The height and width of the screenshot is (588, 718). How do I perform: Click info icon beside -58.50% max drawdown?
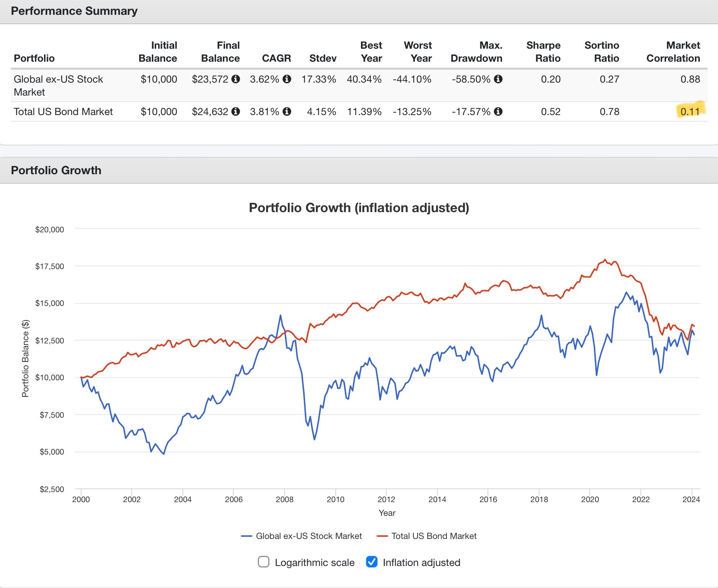498,79
